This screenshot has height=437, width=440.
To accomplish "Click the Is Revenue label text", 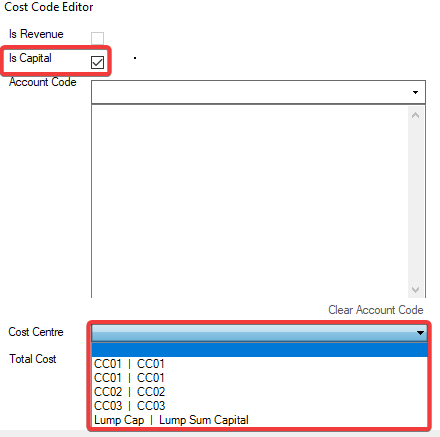I will coord(36,34).
